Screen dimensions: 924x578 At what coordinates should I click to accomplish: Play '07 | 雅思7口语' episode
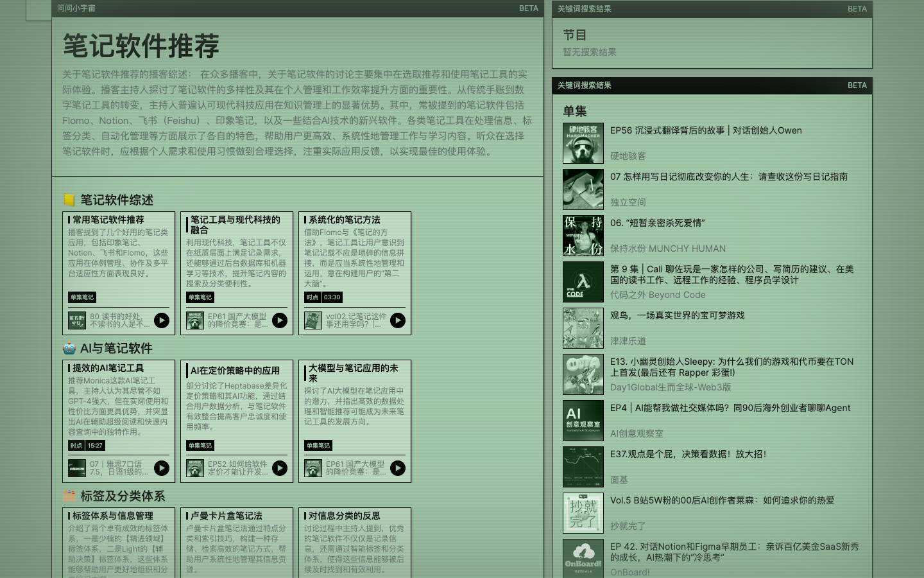pos(162,468)
